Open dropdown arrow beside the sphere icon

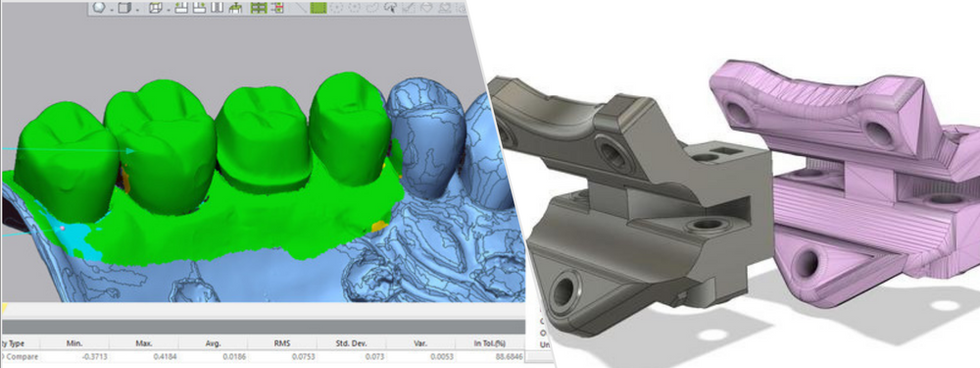click(x=112, y=10)
